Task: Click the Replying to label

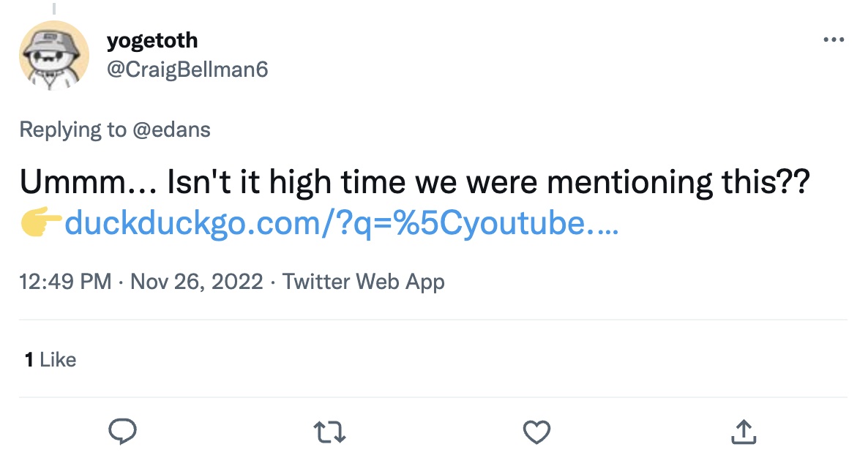Action: pos(72,129)
